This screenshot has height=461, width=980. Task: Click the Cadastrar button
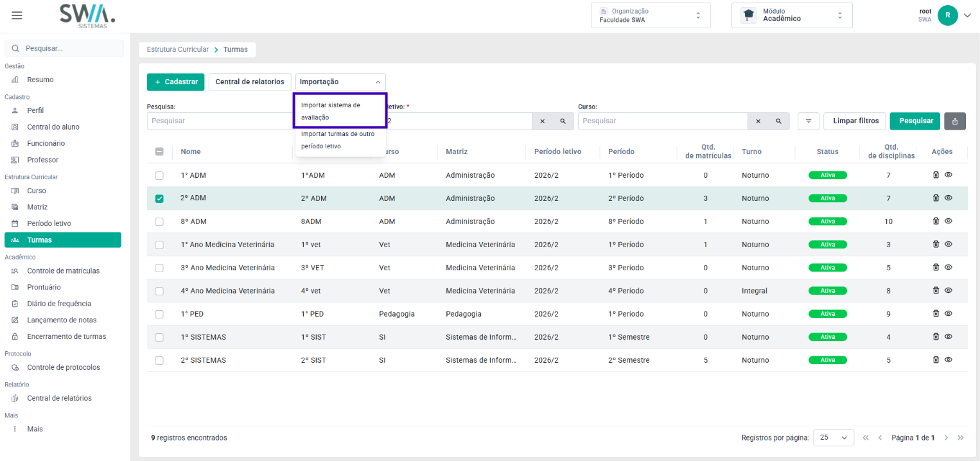tap(176, 82)
